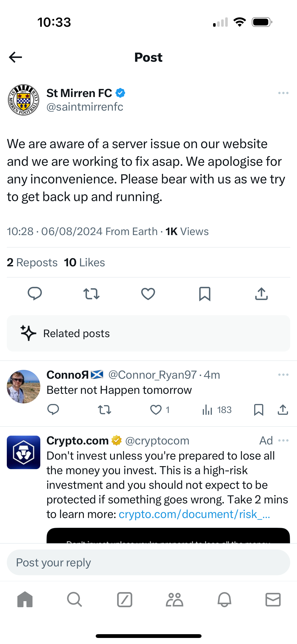Open St Mirren FC profile picture

[x=23, y=100]
